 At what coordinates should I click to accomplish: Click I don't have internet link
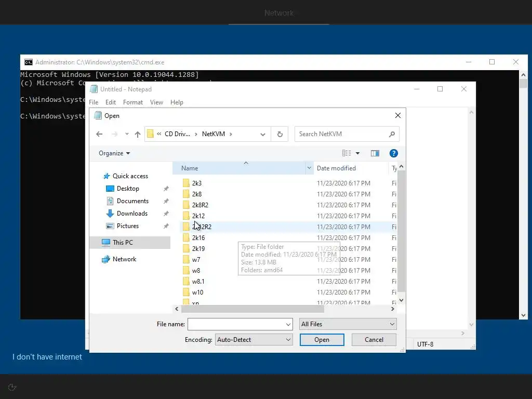[x=47, y=357]
